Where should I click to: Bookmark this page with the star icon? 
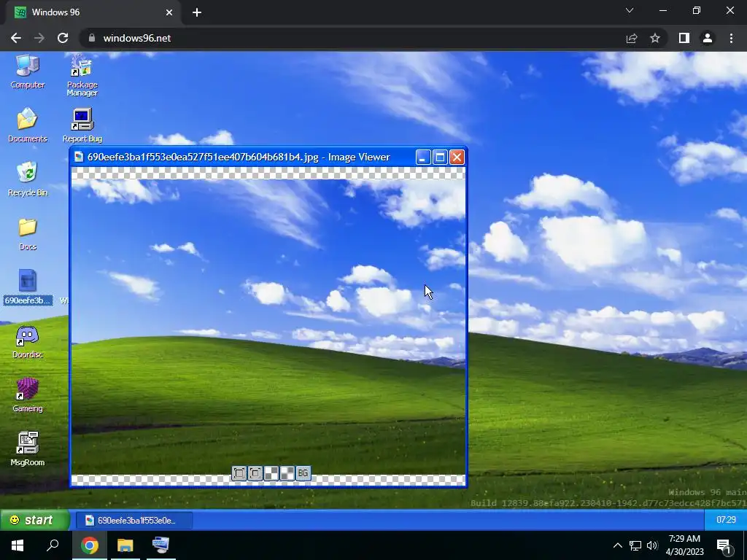(655, 38)
